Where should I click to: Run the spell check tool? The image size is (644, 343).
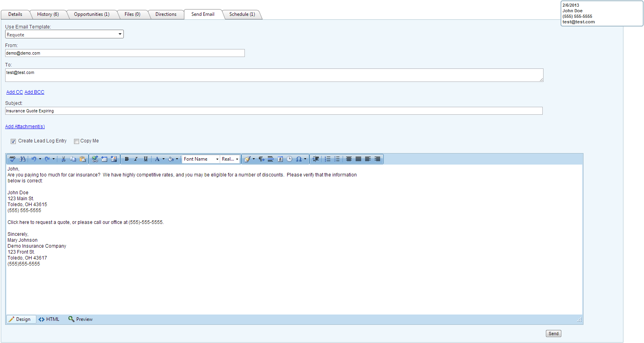pyautogui.click(x=12, y=159)
